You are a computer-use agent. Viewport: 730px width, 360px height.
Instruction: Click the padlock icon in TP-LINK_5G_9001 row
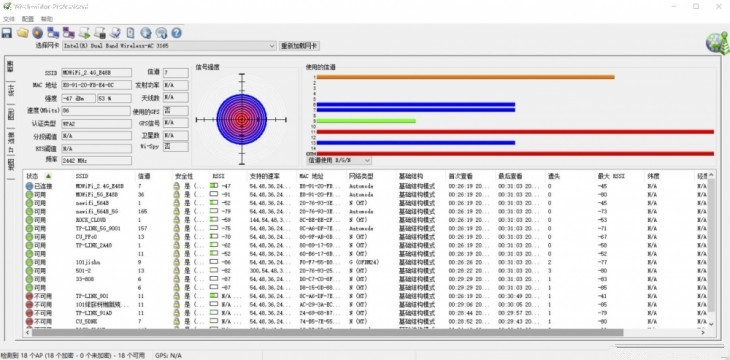176,228
